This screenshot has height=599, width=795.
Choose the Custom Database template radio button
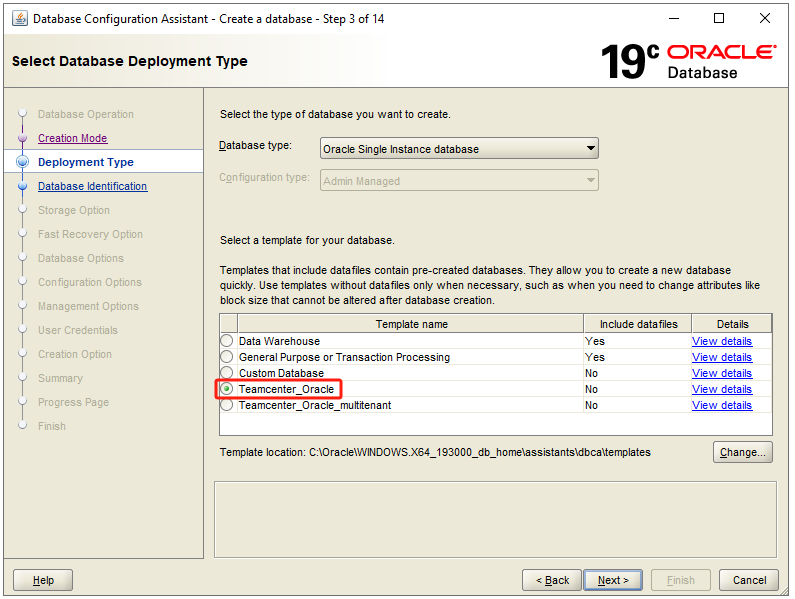tap(227, 373)
